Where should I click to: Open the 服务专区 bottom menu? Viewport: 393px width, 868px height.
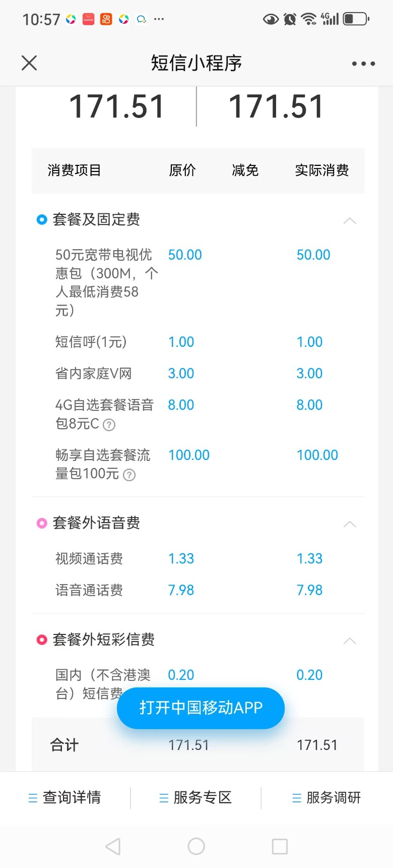tap(195, 797)
